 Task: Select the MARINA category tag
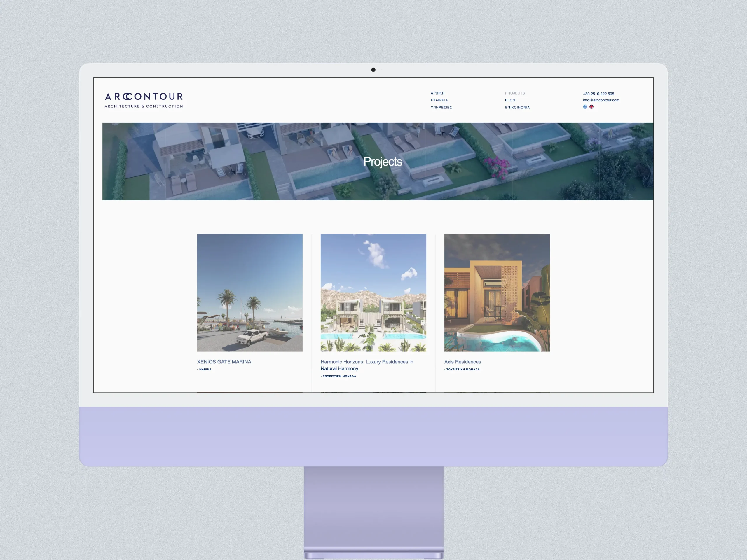[x=205, y=369]
